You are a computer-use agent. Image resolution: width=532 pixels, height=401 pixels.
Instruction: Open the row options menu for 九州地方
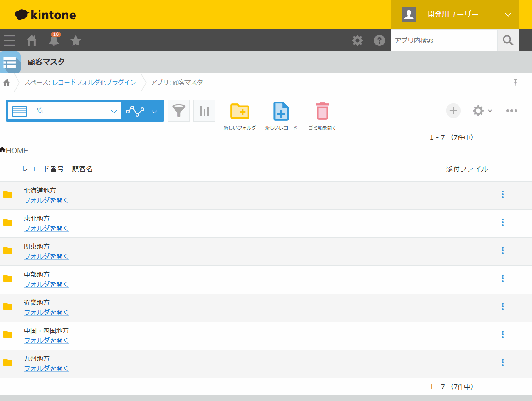click(x=502, y=362)
